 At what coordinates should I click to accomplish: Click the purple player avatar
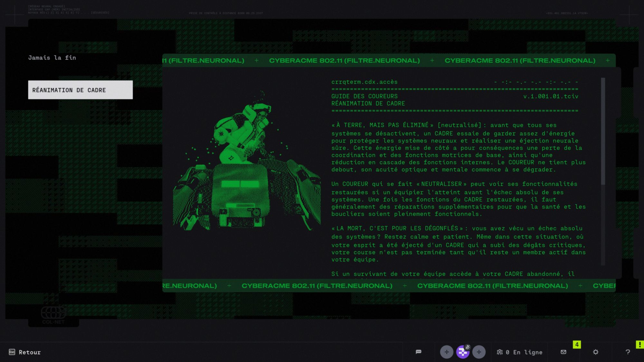462,352
